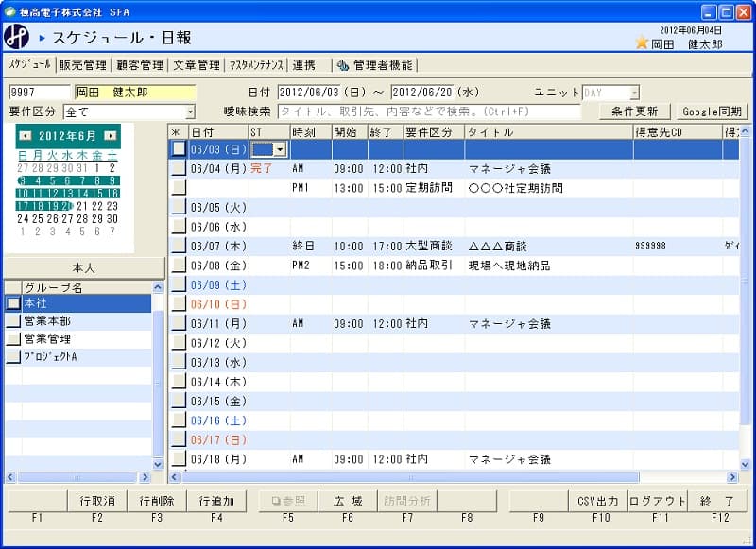Viewport: 756px width, 549px height.
Task: Click the 大型商談 cell in 06/07 row
Action: (x=434, y=246)
